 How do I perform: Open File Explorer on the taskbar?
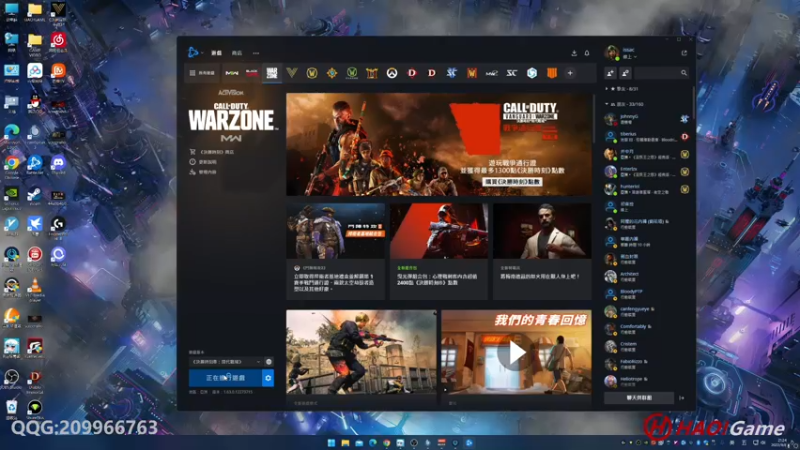tap(345, 443)
